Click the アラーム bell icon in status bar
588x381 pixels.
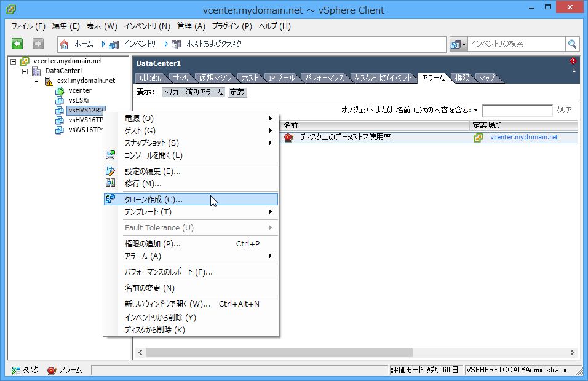52,371
